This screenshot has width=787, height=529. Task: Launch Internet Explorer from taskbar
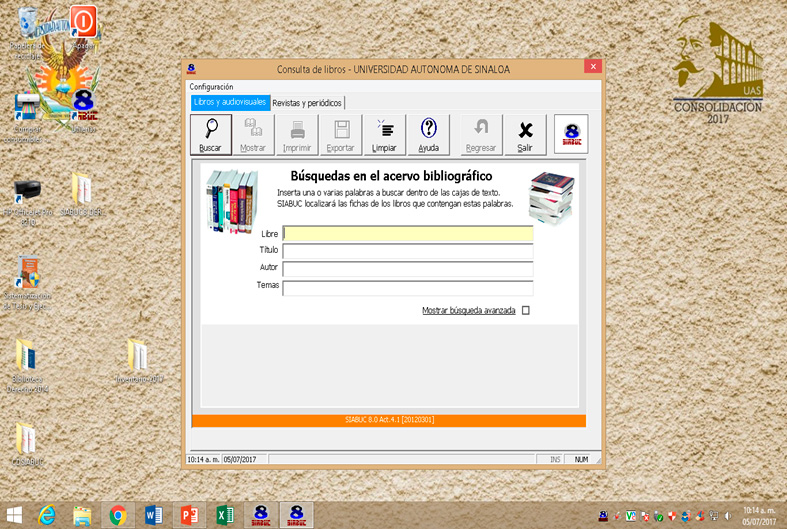[x=47, y=515]
